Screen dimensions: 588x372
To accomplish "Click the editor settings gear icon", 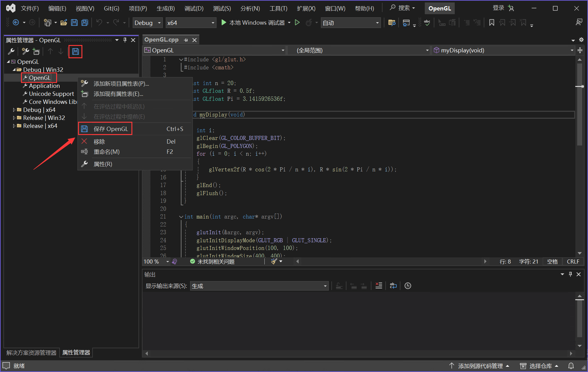I will pyautogui.click(x=581, y=40).
